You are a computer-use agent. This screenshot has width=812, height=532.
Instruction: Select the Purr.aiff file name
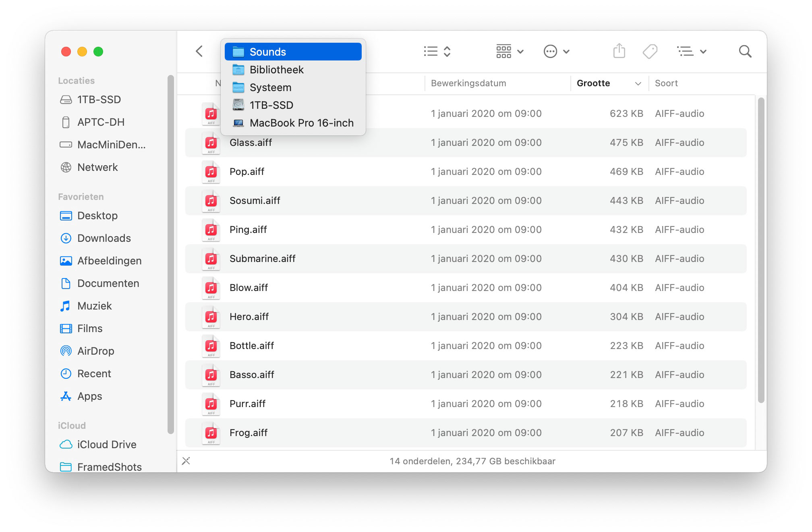(247, 404)
